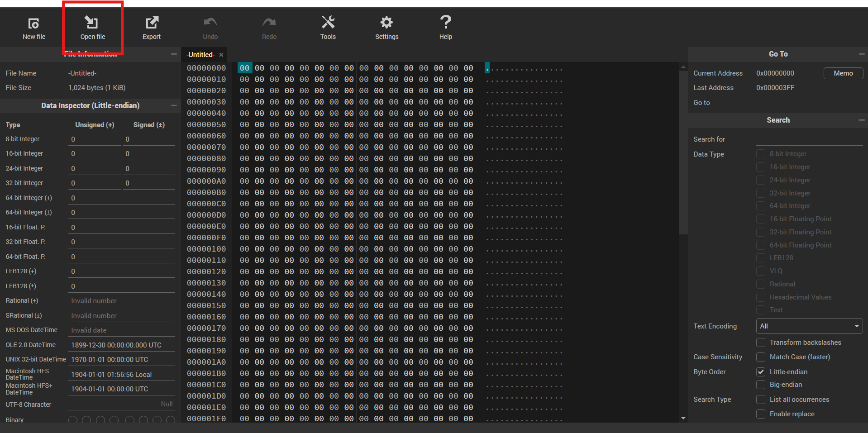Enable Match Case (faster)
Image resolution: width=868 pixels, height=433 pixels.
point(761,357)
